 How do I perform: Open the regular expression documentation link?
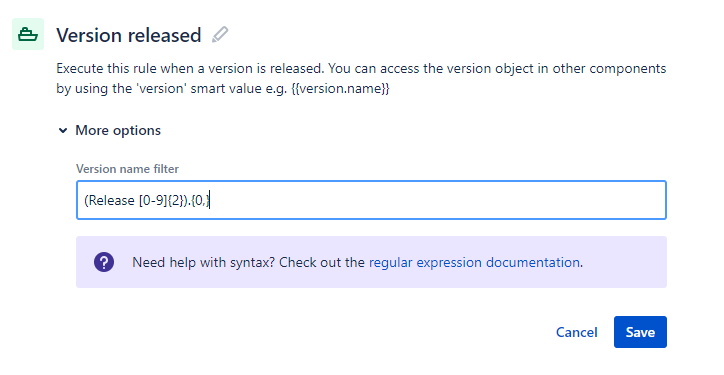click(x=474, y=262)
